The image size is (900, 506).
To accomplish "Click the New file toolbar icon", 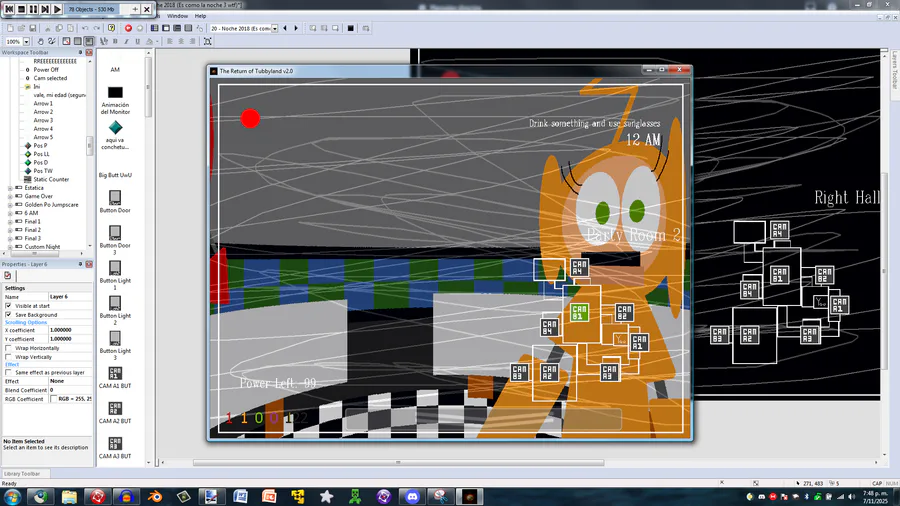I will (x=10, y=28).
